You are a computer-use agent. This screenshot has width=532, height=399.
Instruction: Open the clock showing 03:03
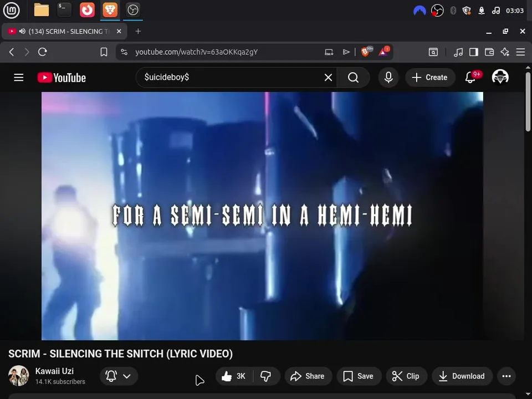click(x=515, y=11)
